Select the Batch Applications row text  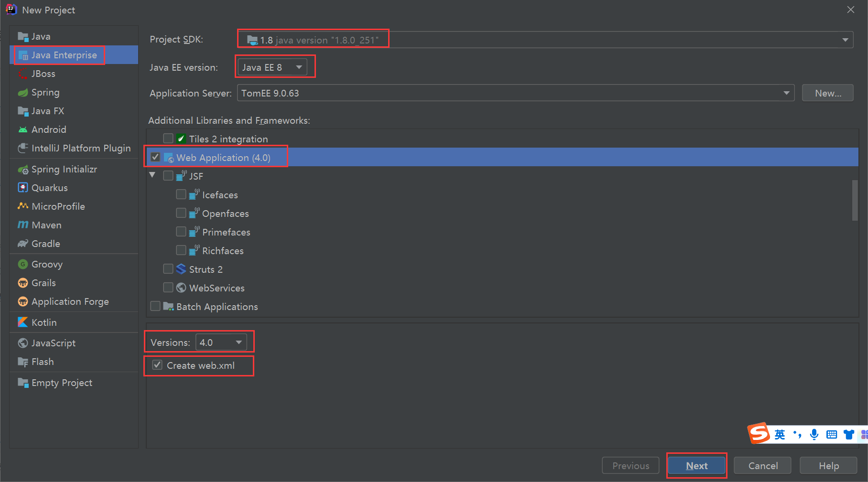pos(217,307)
